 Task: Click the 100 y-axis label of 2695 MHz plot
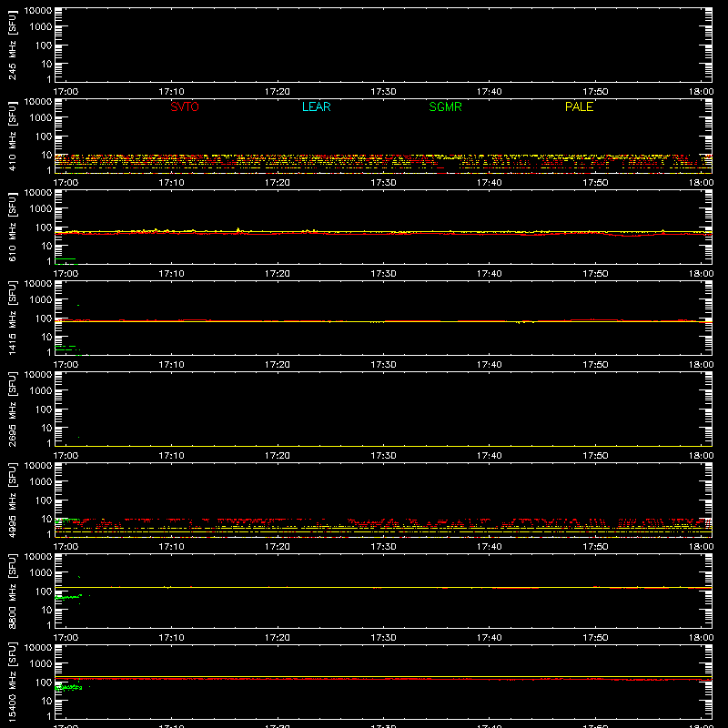pos(44,409)
